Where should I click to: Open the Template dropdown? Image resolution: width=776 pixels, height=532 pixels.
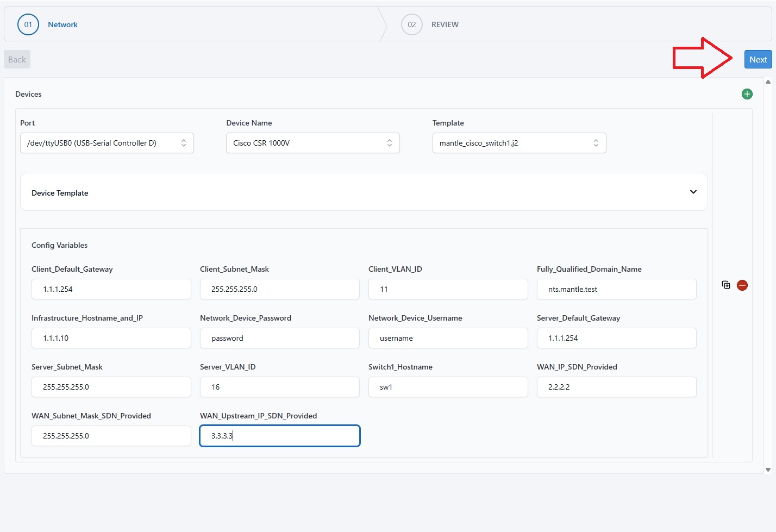point(520,143)
